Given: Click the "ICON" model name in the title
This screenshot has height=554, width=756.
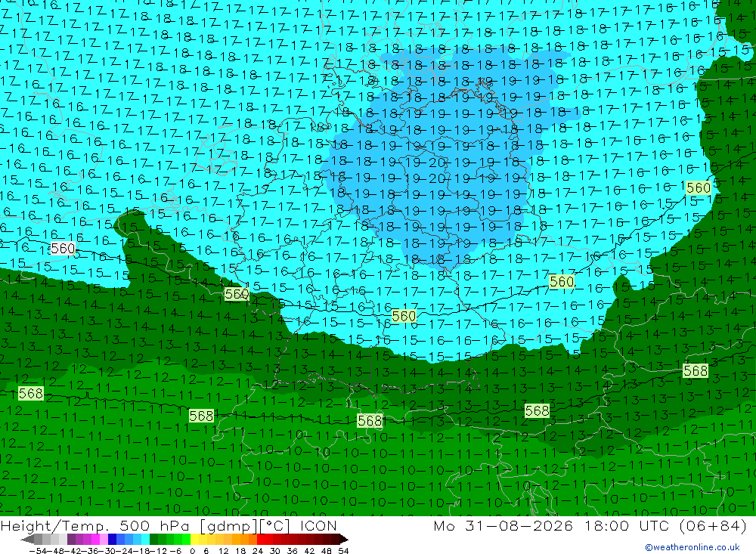Looking at the screenshot, I should click(x=318, y=526).
